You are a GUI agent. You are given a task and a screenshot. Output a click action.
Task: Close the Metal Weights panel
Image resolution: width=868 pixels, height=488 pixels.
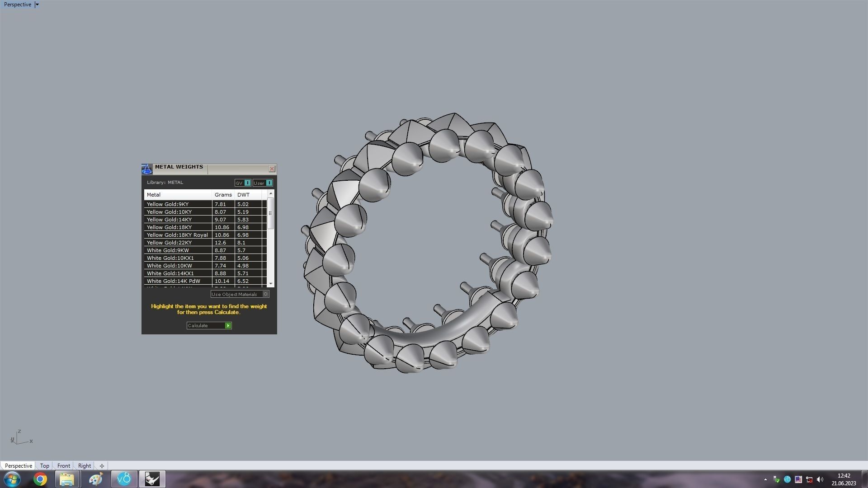272,169
